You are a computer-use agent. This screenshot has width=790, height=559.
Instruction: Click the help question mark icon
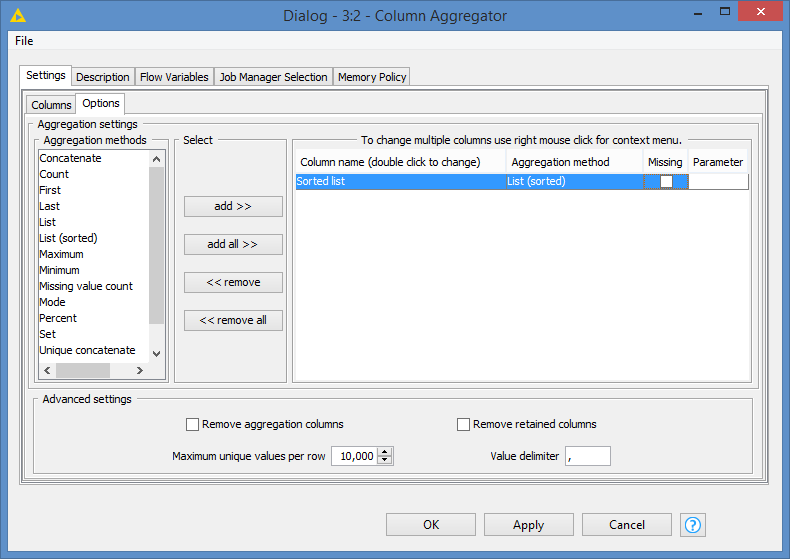pyautogui.click(x=693, y=525)
